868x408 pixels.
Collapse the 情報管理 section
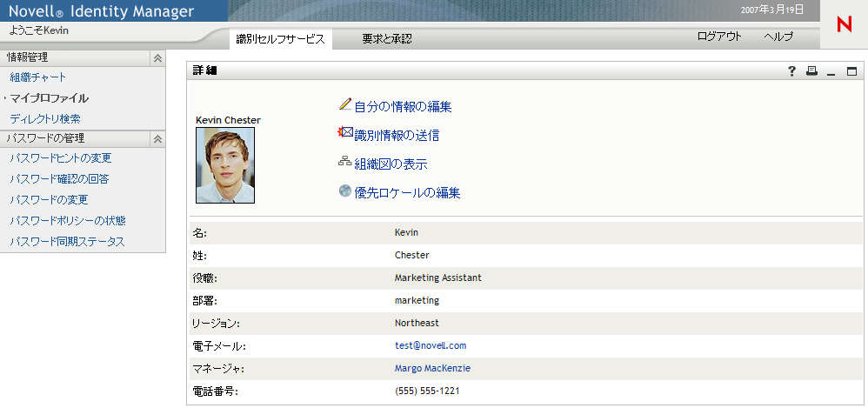(x=157, y=57)
